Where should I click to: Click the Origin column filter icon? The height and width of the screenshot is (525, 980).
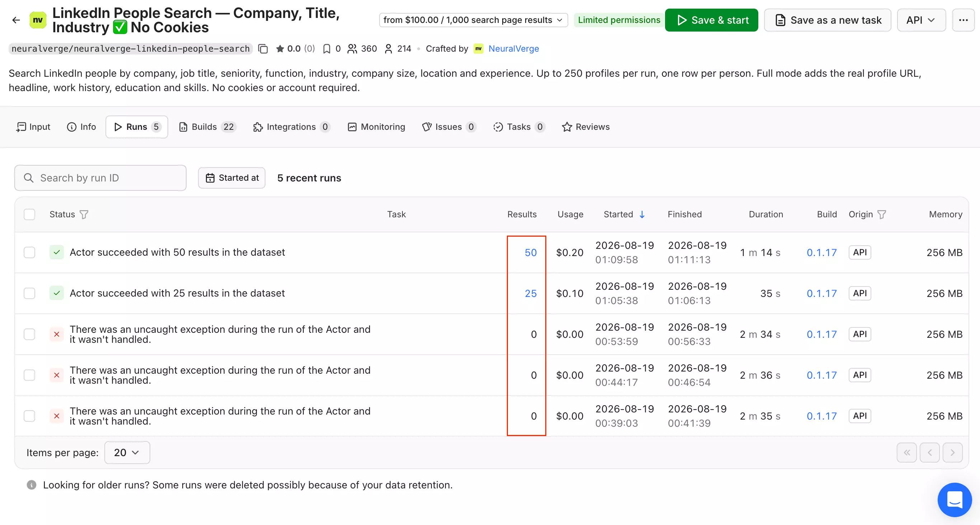(881, 214)
